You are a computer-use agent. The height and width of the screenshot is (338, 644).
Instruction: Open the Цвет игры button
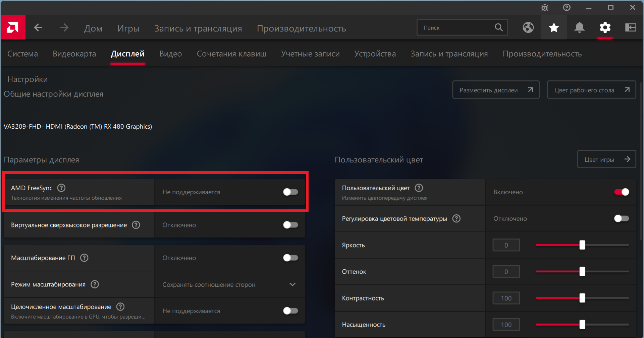(606, 159)
